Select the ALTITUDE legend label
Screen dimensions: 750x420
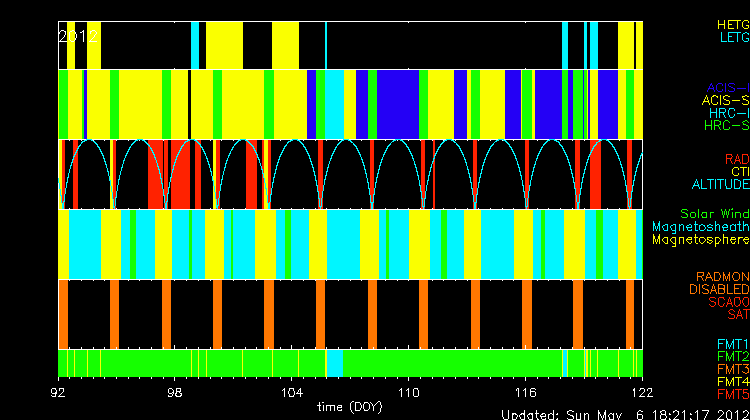click(x=720, y=185)
